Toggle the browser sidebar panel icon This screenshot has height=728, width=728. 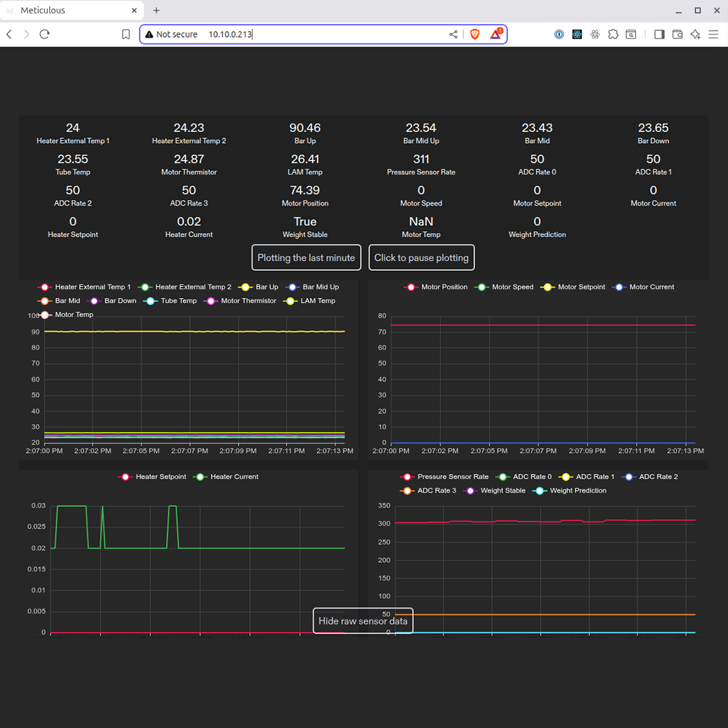pos(659,34)
